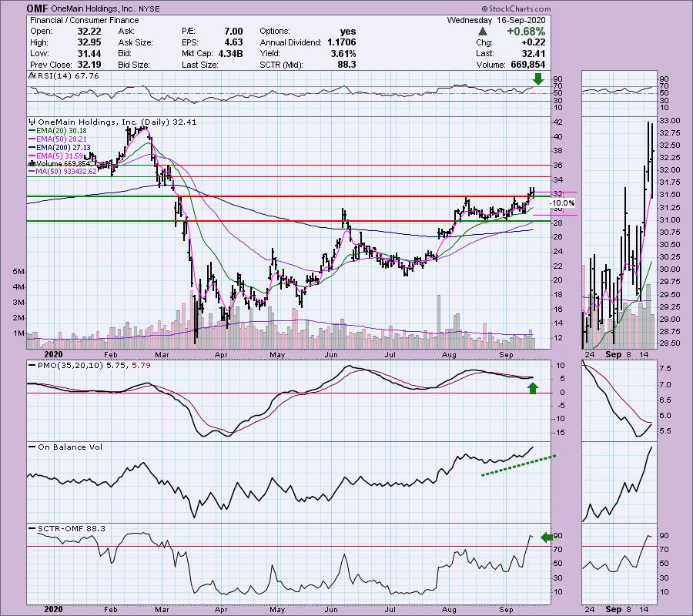Click the date Wednesday 16-Sep-2020
This screenshot has width=693, height=616.
[497, 20]
